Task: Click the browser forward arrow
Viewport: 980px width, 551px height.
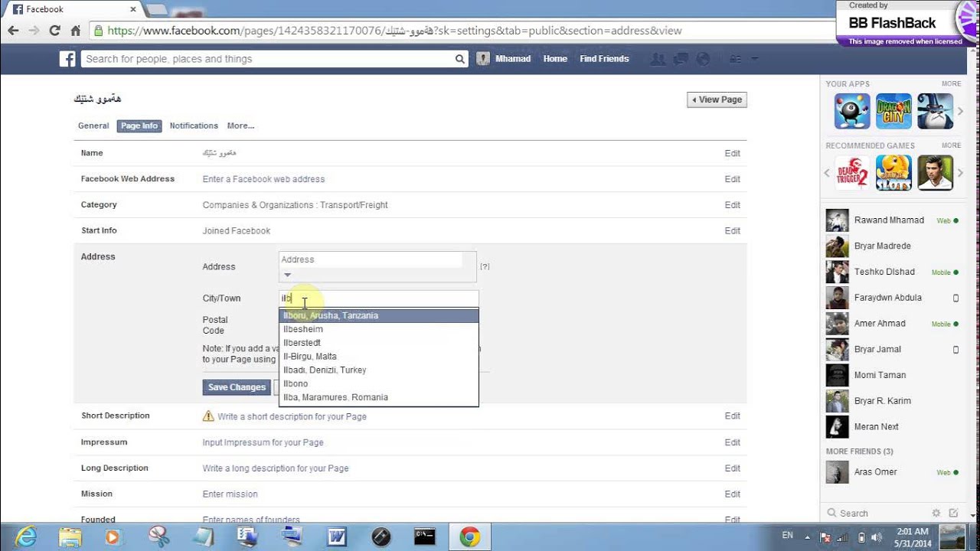Action: click(x=34, y=31)
